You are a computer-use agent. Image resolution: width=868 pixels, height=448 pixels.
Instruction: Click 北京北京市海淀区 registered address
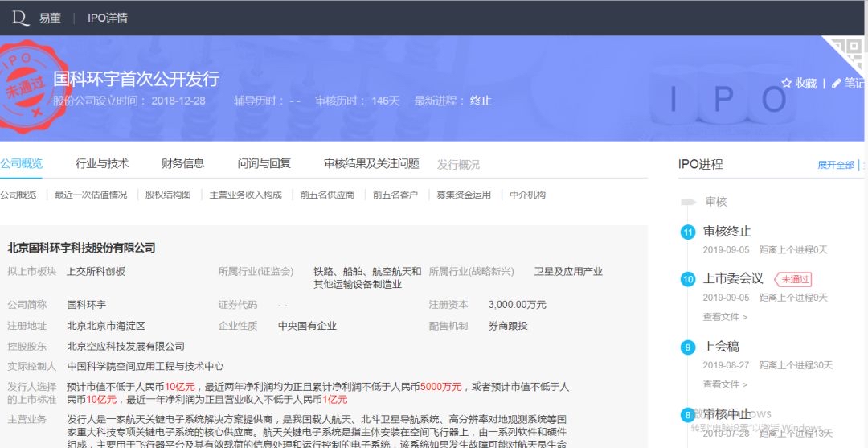click(x=106, y=327)
